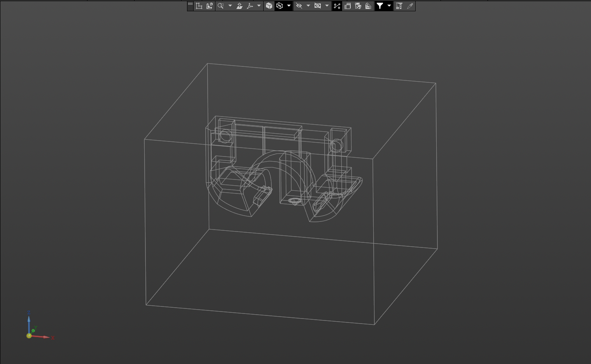The height and width of the screenshot is (364, 591).
Task: Click the overlapping faces section icon
Action: [x=358, y=6]
